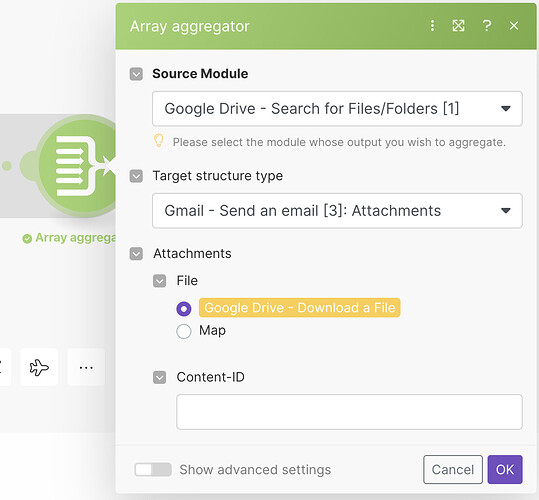
Task: Collapse the Content-ID field expander
Action: (x=160, y=377)
